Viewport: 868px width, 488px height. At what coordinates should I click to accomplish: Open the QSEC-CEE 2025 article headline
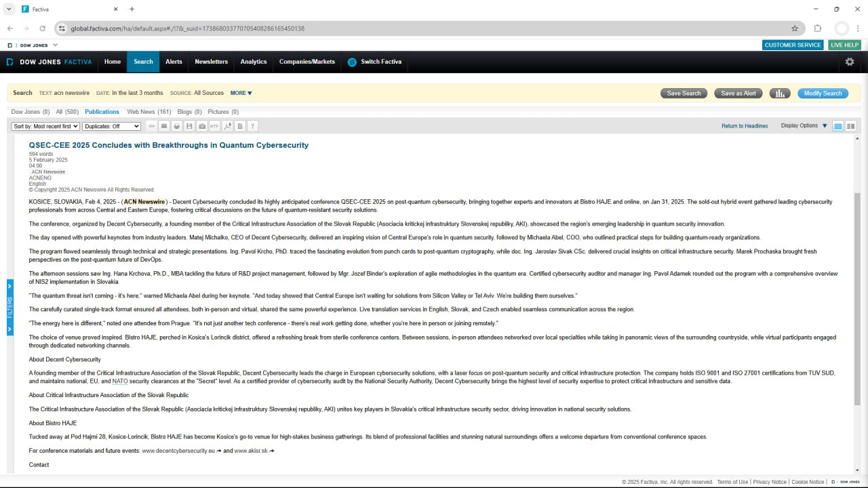pos(168,145)
